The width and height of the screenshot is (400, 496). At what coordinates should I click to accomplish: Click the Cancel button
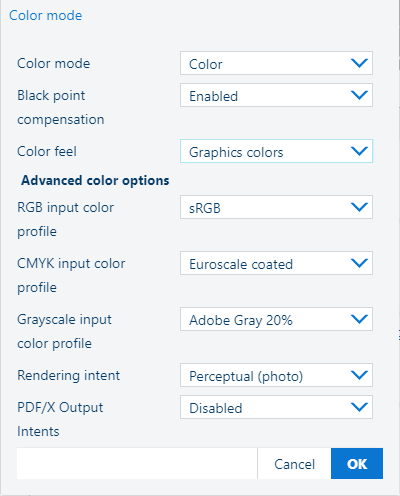pos(294,464)
